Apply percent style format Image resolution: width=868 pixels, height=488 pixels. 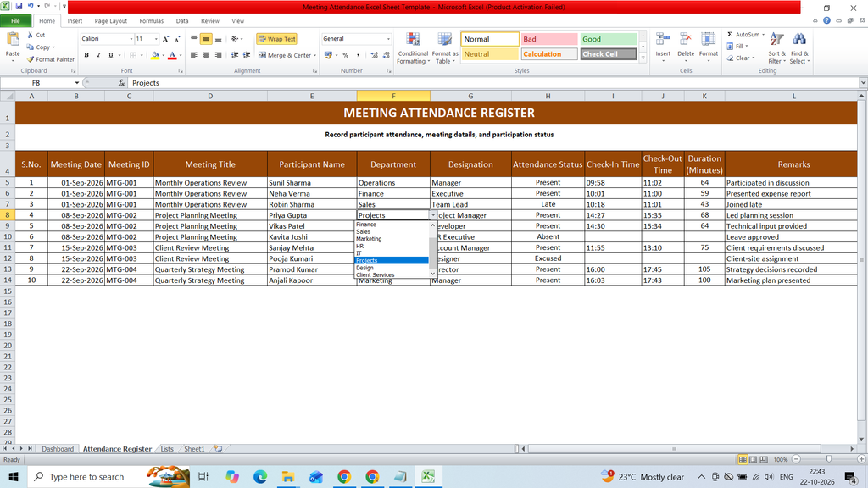tap(346, 55)
